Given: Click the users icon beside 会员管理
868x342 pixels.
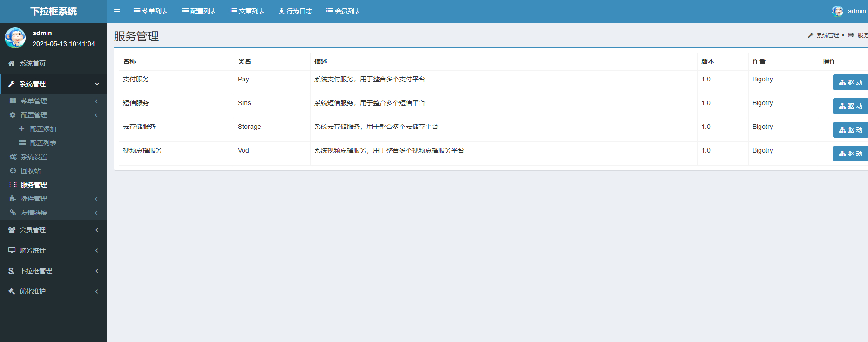Looking at the screenshot, I should 12,230.
